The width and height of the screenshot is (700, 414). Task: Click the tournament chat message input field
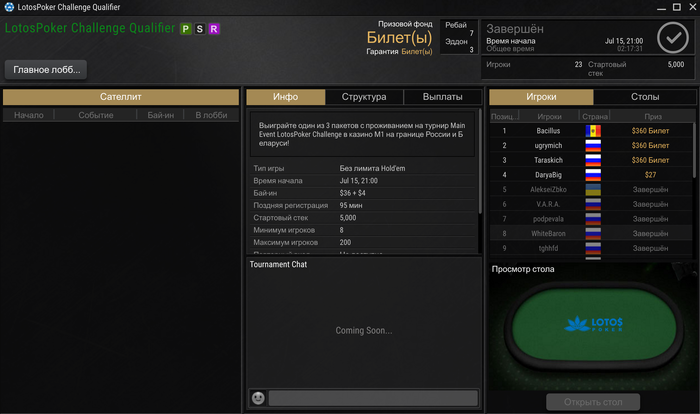pyautogui.click(x=373, y=398)
